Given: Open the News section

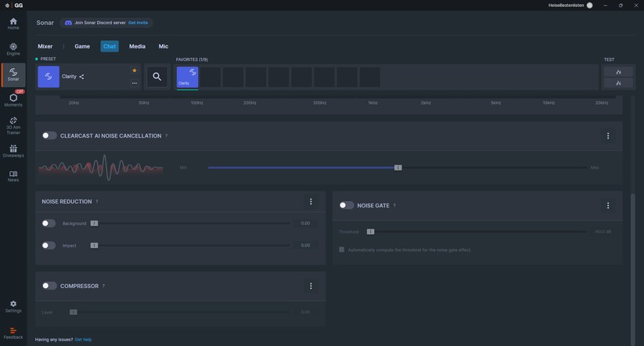Looking at the screenshot, I should click(x=13, y=176).
